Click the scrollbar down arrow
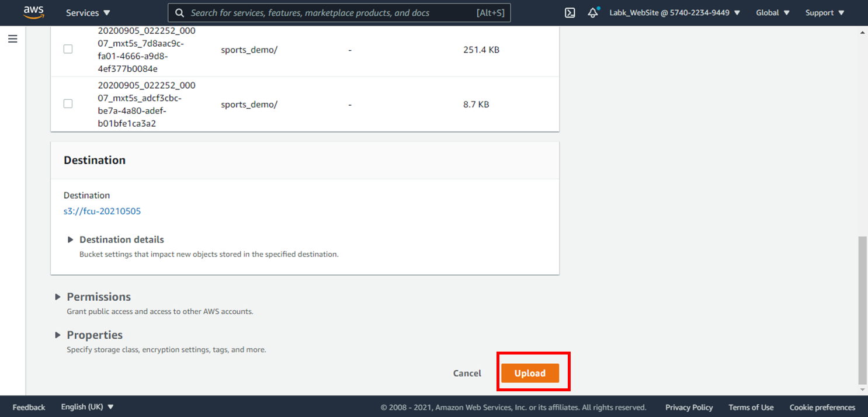This screenshot has height=417, width=868. coord(863,390)
